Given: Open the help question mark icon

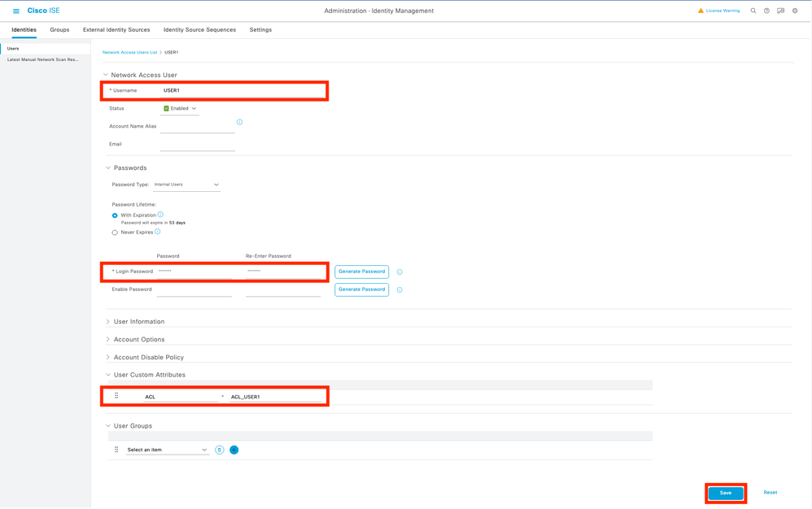Looking at the screenshot, I should point(766,11).
